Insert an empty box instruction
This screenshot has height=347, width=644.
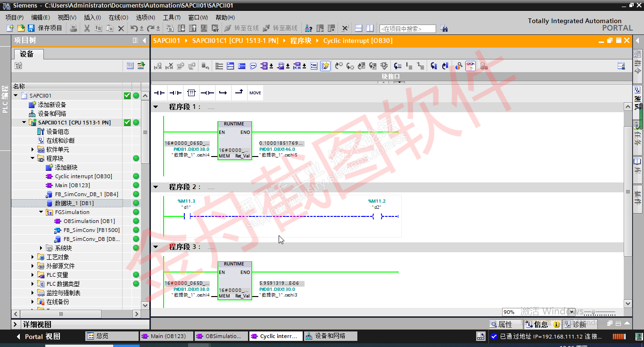click(191, 93)
